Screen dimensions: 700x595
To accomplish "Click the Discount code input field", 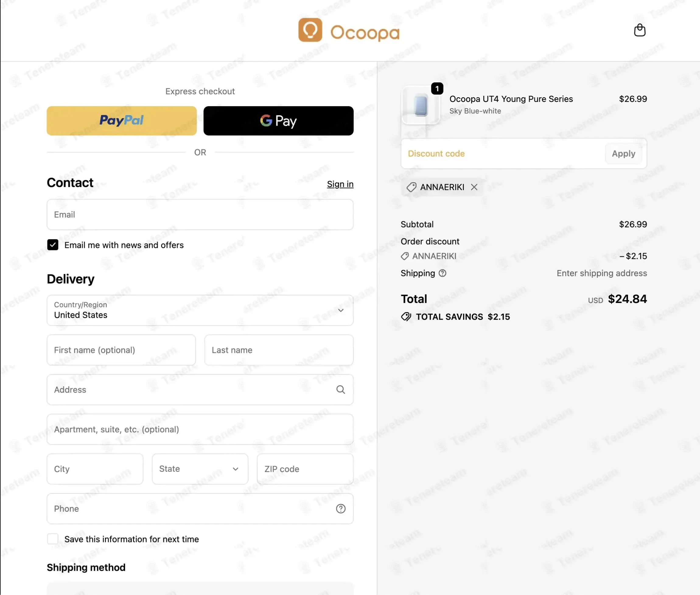I will 502,154.
